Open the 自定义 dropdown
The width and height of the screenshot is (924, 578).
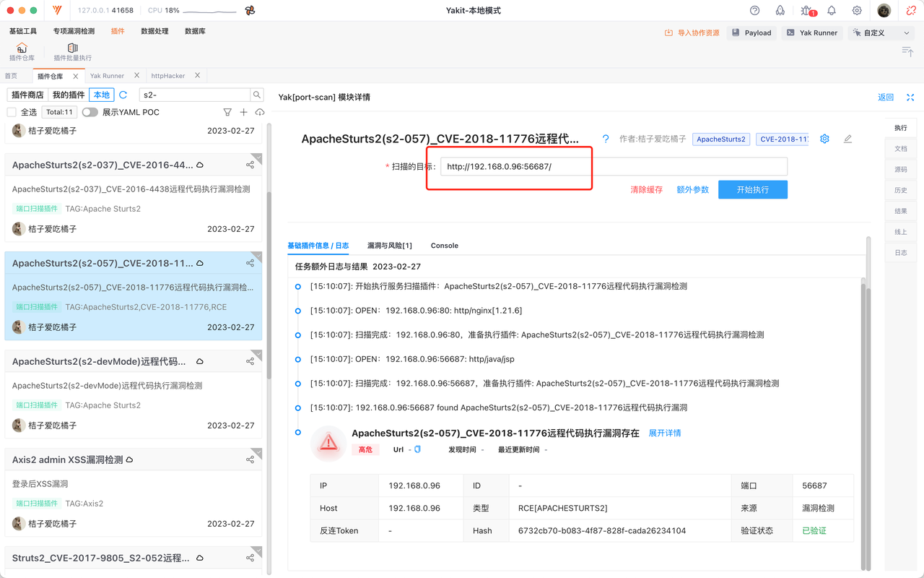click(881, 33)
